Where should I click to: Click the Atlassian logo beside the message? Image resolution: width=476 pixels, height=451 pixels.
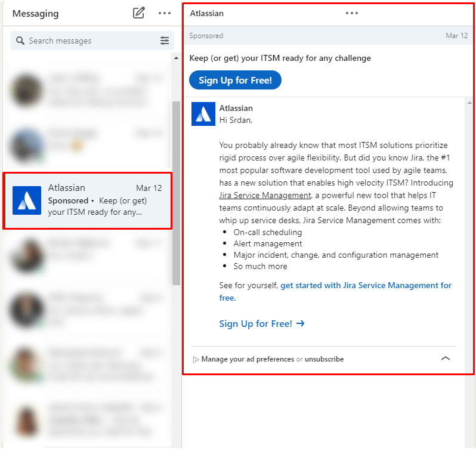point(203,114)
